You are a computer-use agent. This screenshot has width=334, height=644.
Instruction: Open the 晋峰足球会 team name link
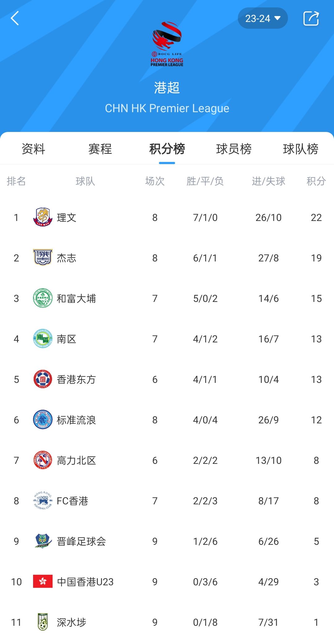pyautogui.click(x=81, y=541)
